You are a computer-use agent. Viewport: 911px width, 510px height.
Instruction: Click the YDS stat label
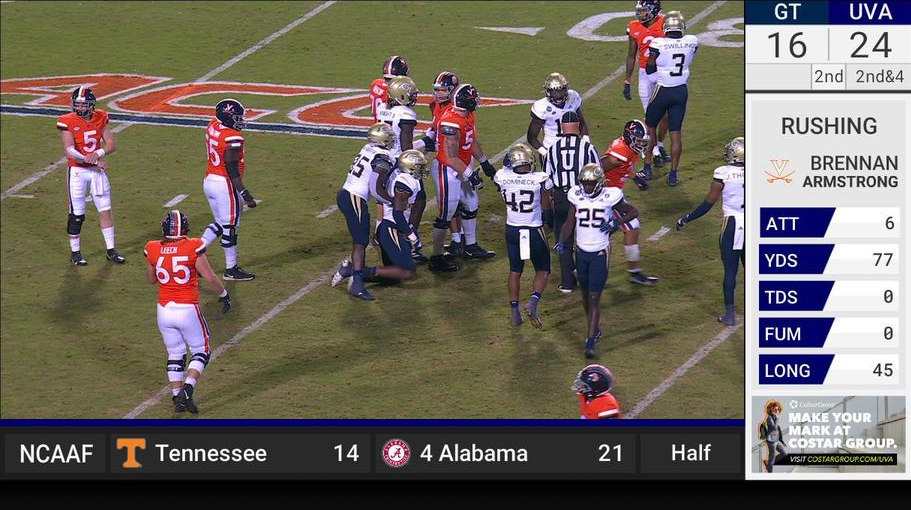click(781, 260)
